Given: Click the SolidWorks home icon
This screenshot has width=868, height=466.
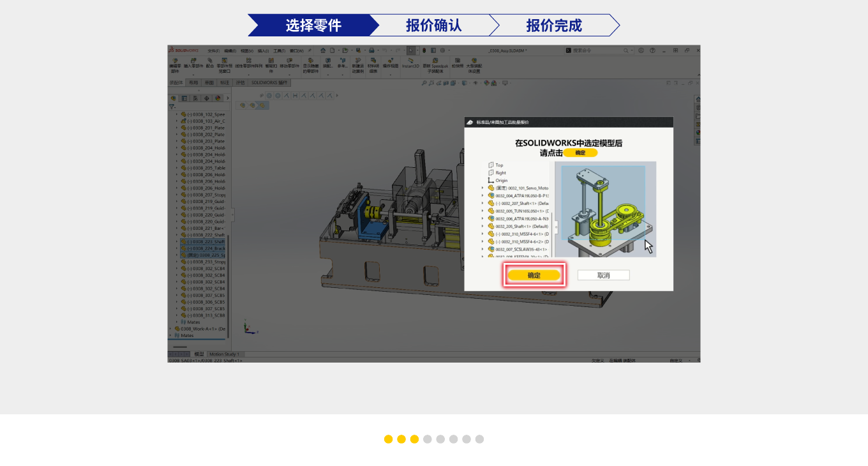Looking at the screenshot, I should [x=323, y=50].
